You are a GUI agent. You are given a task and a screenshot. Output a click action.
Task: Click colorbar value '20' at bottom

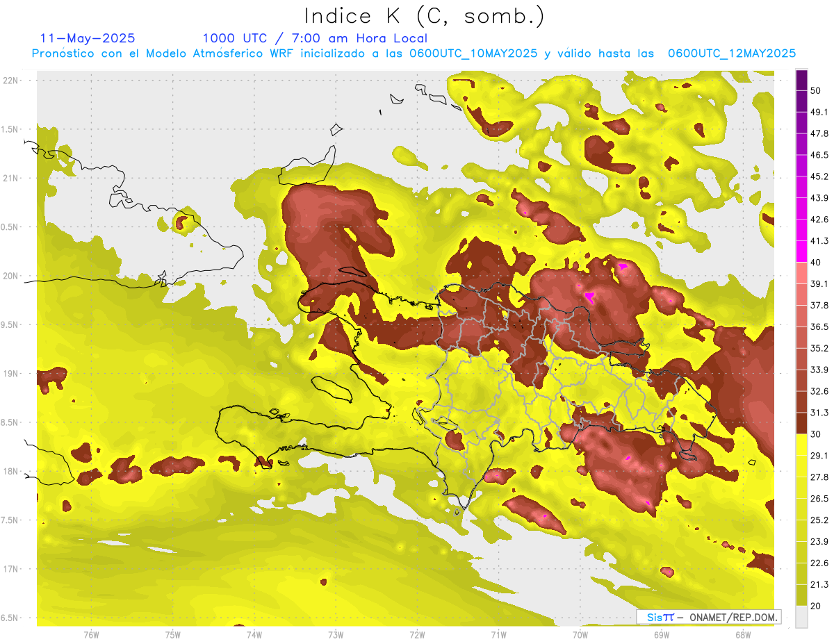click(817, 606)
